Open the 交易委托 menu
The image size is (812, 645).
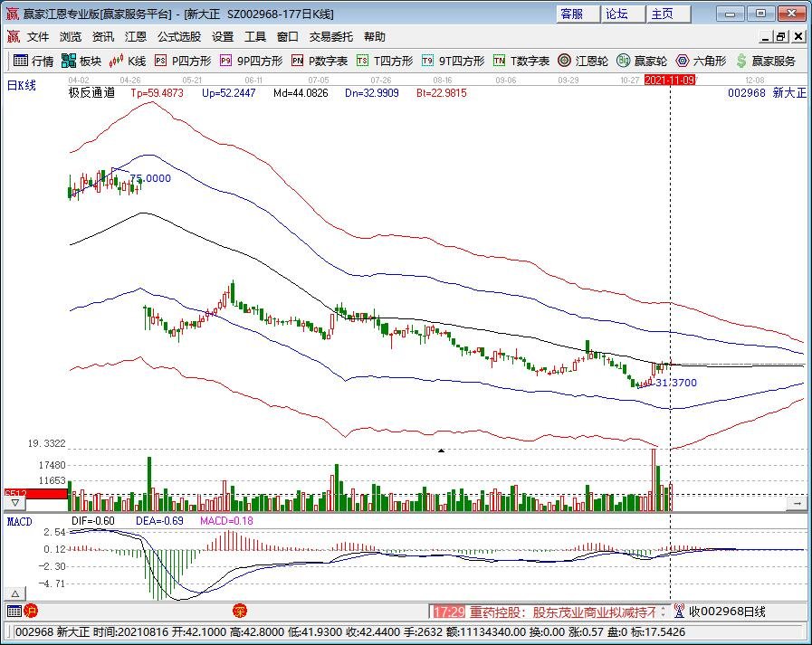pos(331,37)
